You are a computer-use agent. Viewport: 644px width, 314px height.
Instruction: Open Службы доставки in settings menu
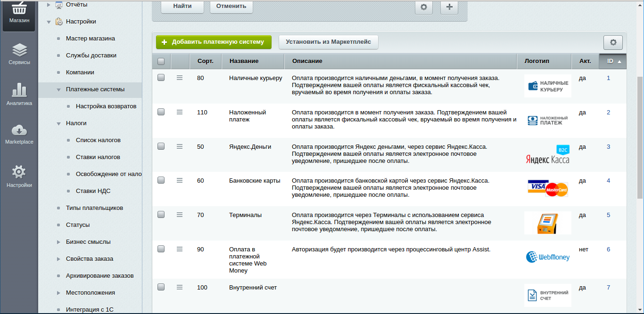click(91, 56)
